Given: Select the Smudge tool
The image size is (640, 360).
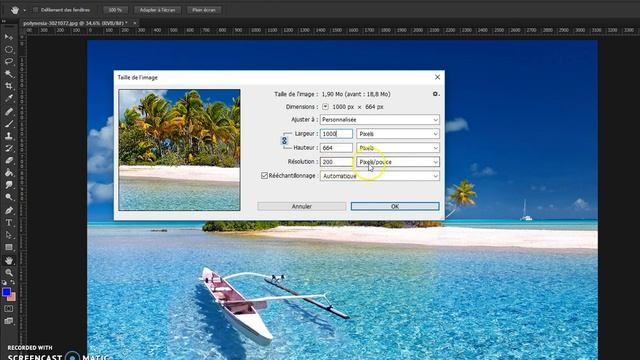Looking at the screenshot, I should tap(9, 185).
